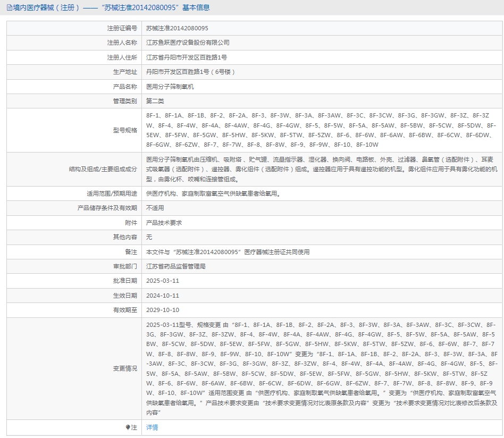Image resolution: width=504 pixels, height=438 pixels.
Task: Click the 注册人名称 label
Action: pyautogui.click(x=122, y=43)
